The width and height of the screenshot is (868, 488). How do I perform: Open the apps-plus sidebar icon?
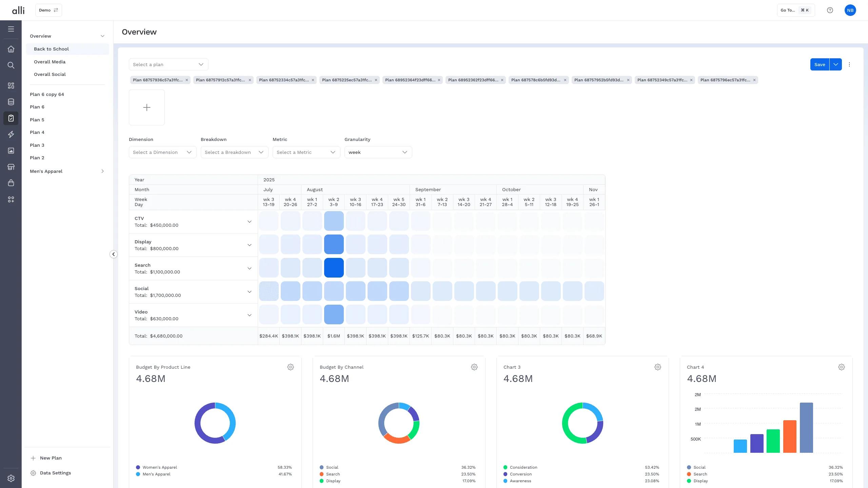11,200
